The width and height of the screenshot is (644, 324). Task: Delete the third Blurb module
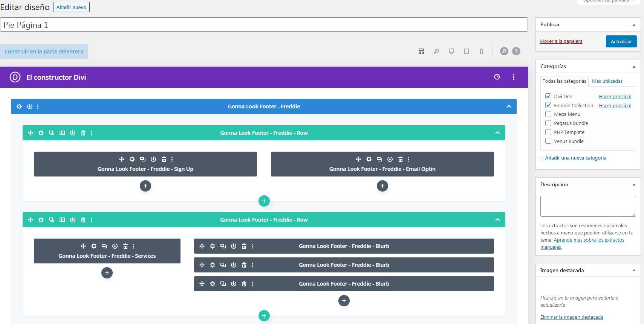pos(244,284)
